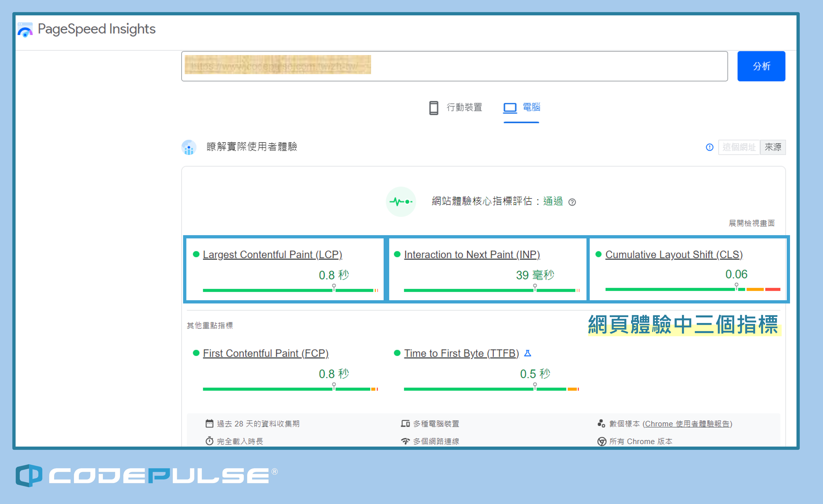Screen dimensions: 823x504
Task: Open First Contentful Paint (FCP) link
Action: click(x=266, y=353)
